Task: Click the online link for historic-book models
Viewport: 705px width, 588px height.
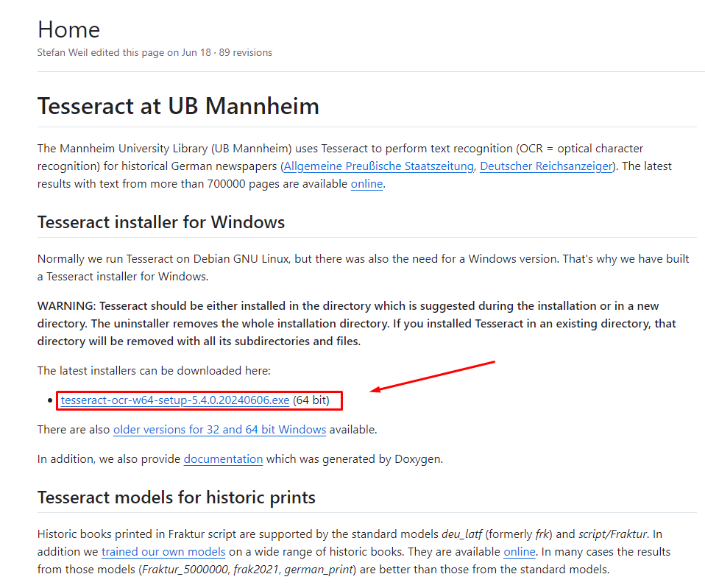Action: (x=519, y=552)
